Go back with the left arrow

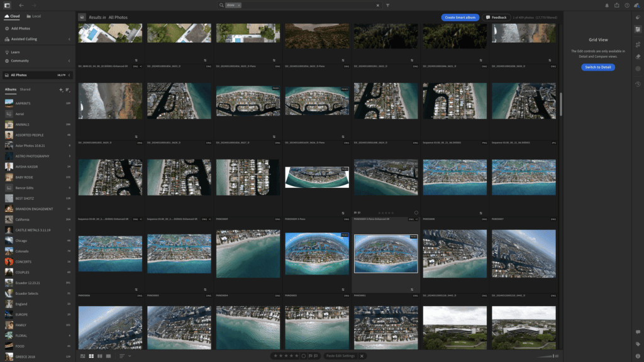click(x=21, y=5)
